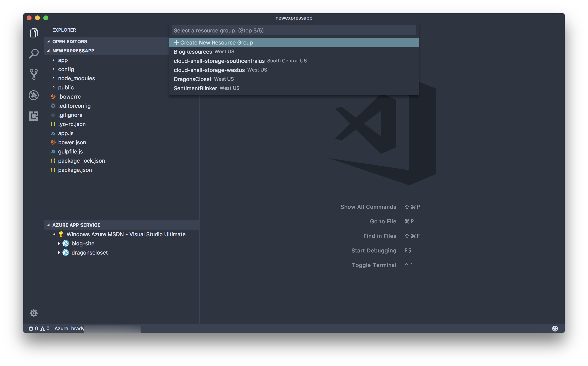Collapse the Azure App Service section

[48, 225]
